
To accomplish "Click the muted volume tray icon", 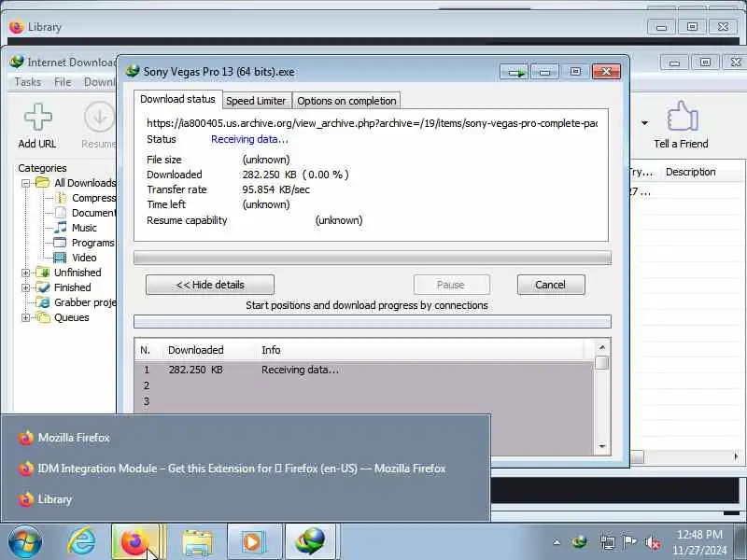I will coord(653,542).
